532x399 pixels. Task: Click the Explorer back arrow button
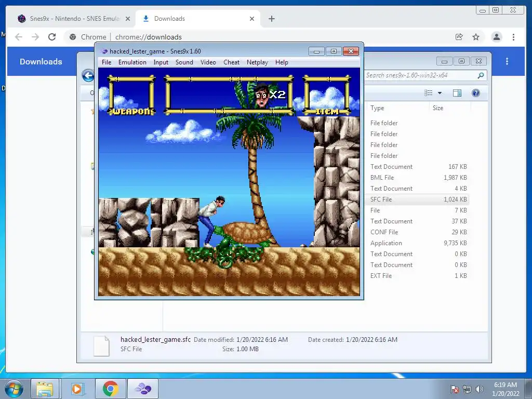[x=88, y=75]
